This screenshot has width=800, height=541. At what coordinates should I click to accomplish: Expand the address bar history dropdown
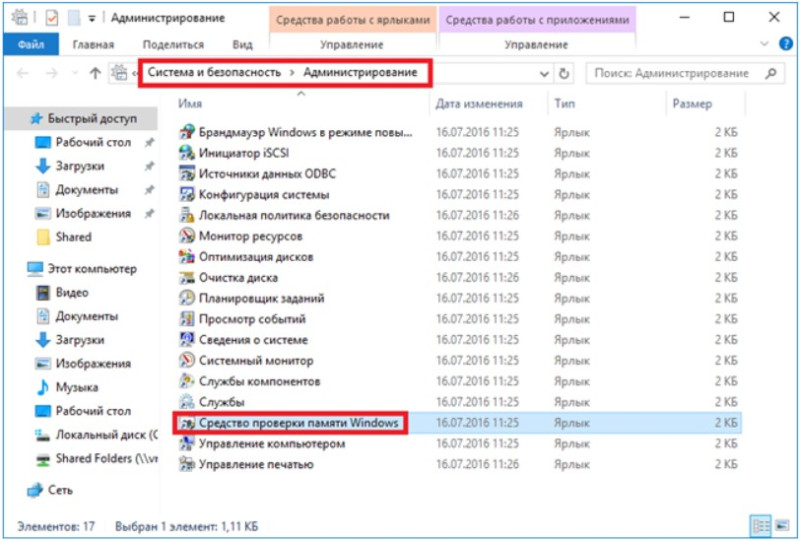pyautogui.click(x=544, y=74)
